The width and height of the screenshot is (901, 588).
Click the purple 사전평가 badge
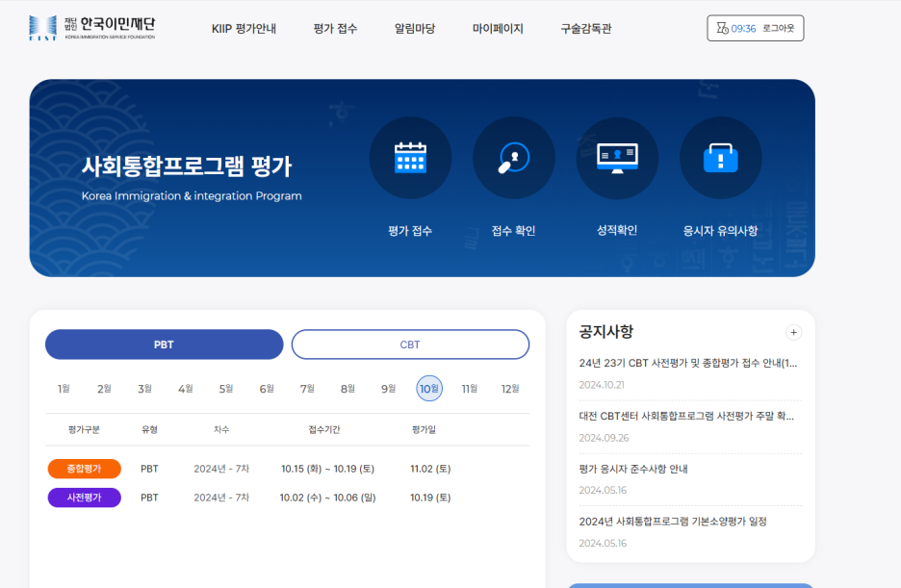pyautogui.click(x=85, y=498)
